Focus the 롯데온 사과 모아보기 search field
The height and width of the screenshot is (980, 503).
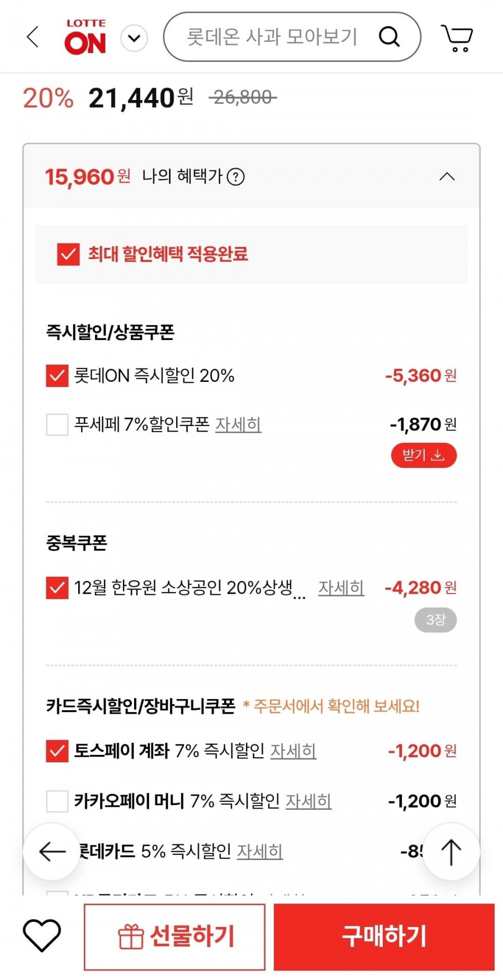click(x=272, y=37)
